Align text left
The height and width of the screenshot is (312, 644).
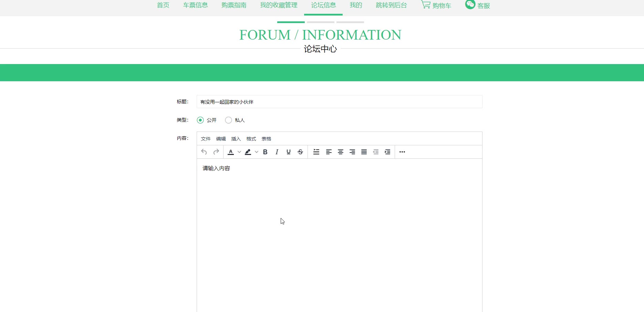click(x=329, y=152)
